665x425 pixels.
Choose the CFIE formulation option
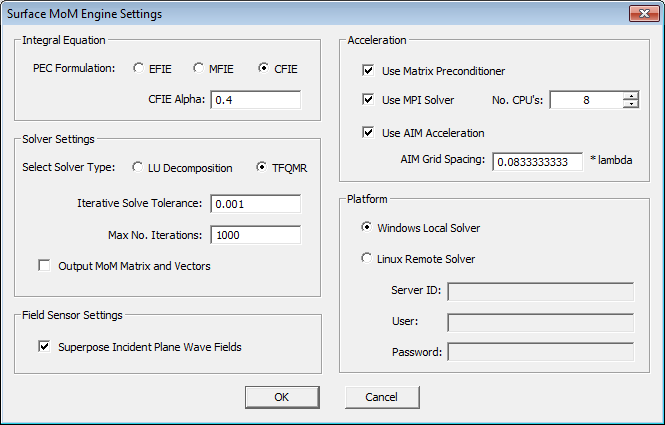tap(264, 69)
